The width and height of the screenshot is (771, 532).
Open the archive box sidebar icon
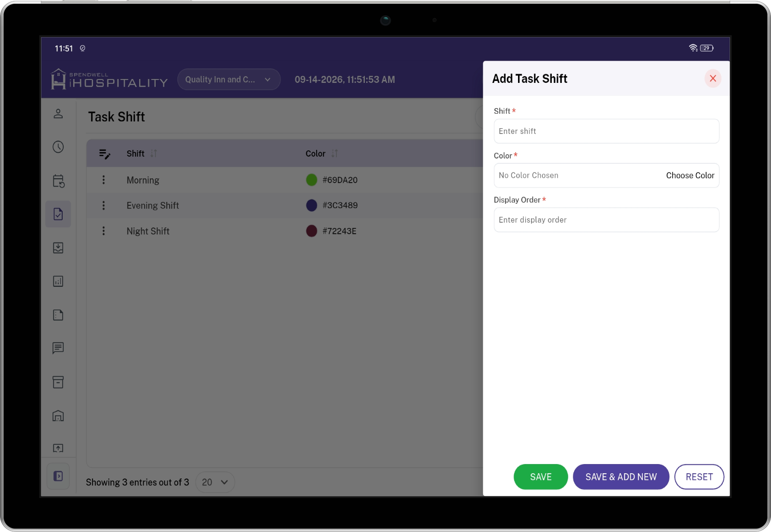pyautogui.click(x=58, y=382)
